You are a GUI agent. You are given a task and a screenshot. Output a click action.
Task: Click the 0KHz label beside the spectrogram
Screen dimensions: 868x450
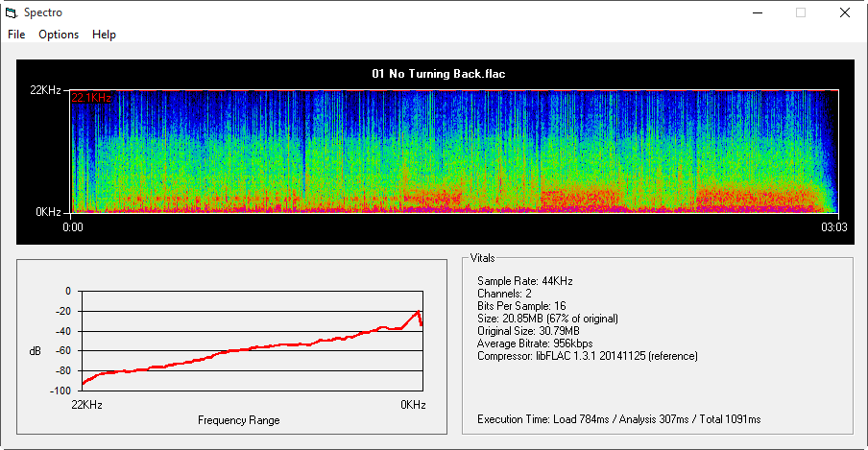pyautogui.click(x=48, y=212)
